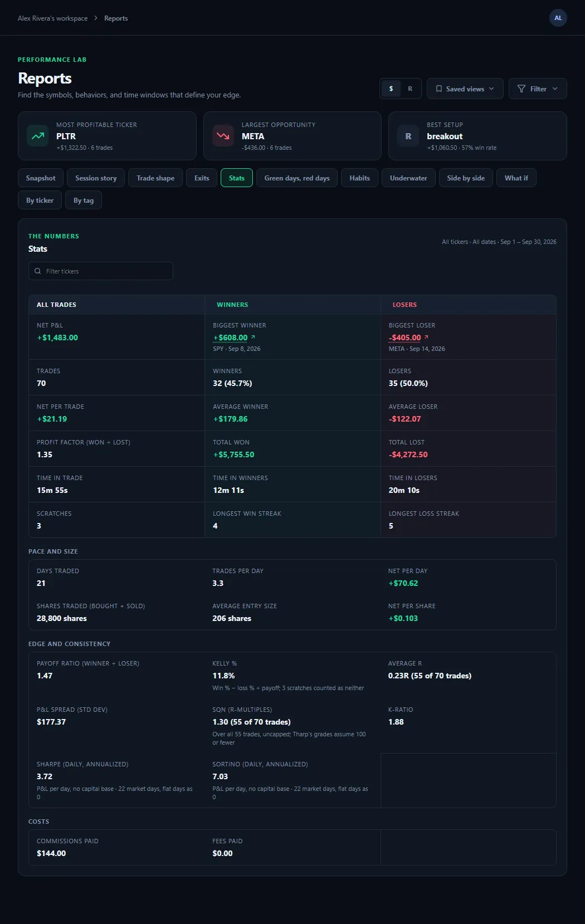585x924 pixels.
Task: Switch display to dollar ($) mode
Action: click(391, 89)
